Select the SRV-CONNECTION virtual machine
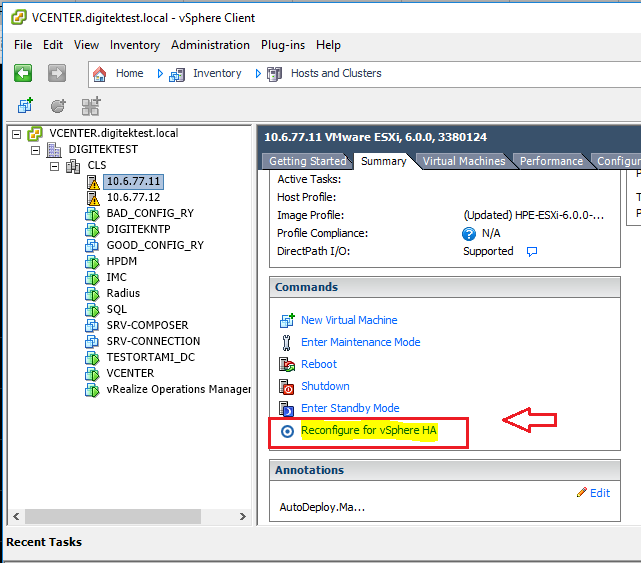The height and width of the screenshot is (563, 641). coord(153,341)
